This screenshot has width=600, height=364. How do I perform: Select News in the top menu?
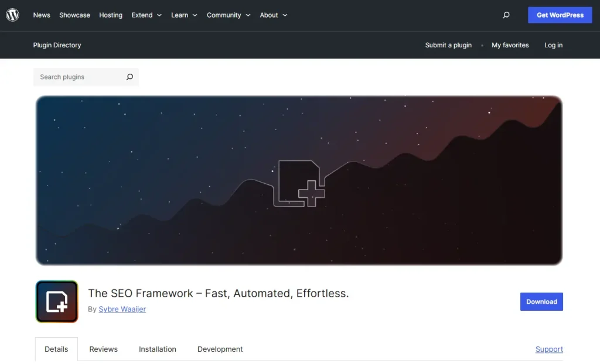[x=41, y=15]
